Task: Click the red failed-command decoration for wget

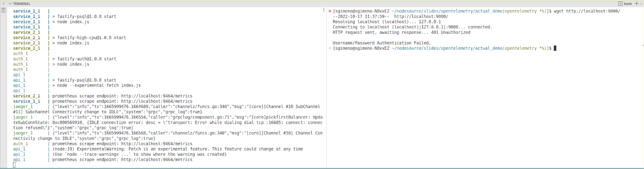Action: pyautogui.click(x=330, y=11)
